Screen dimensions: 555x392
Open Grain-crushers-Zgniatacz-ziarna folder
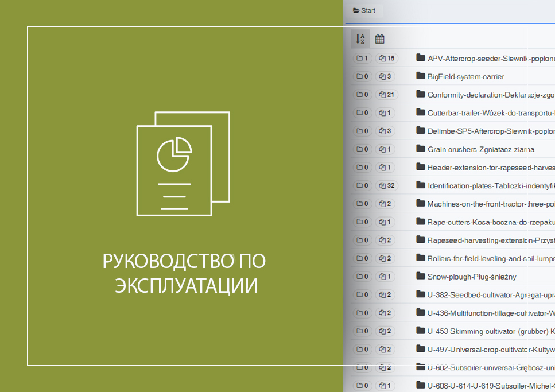(x=481, y=149)
